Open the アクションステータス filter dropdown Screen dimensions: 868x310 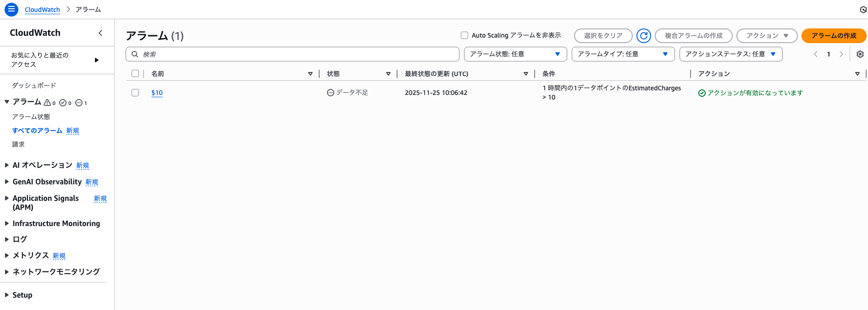coord(731,54)
